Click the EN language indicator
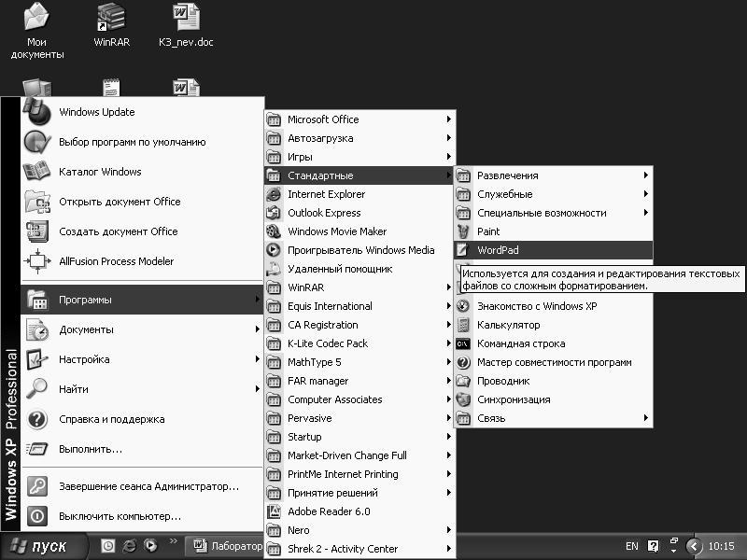Viewport: 747px width, 560px height. click(x=632, y=546)
